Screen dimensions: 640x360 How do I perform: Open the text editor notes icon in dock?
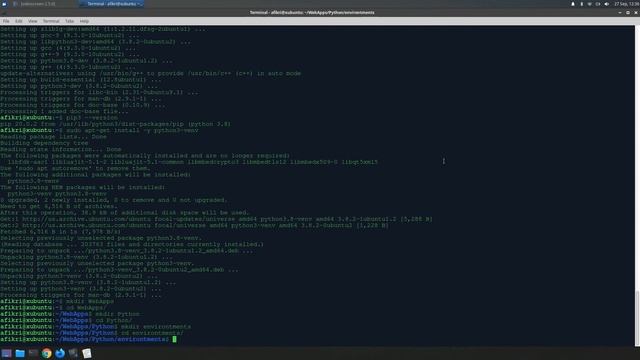[x=87, y=353]
